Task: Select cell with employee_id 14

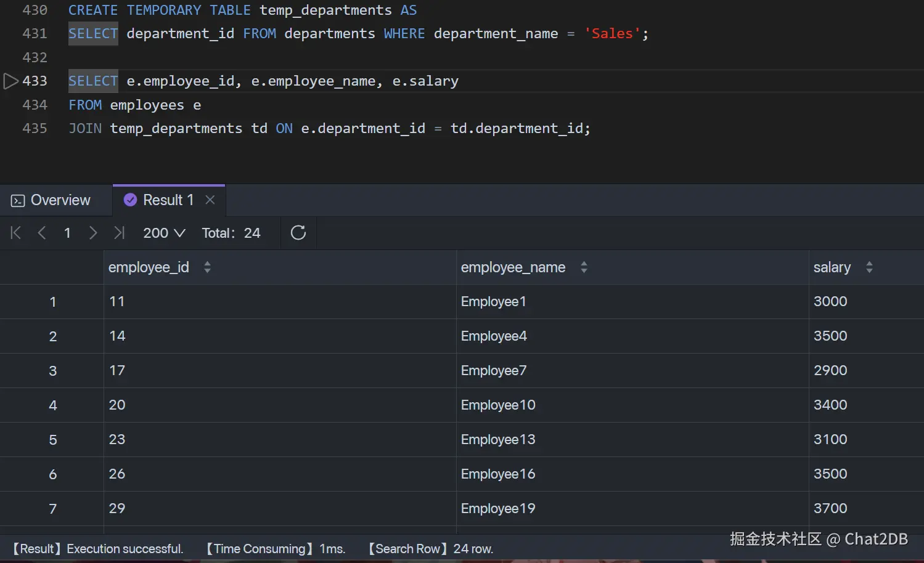Action: pyautogui.click(x=280, y=336)
